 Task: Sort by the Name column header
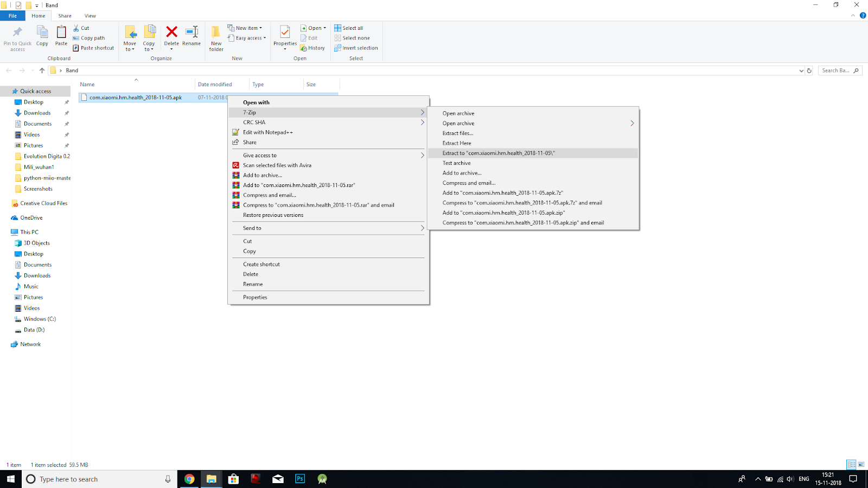[x=136, y=85]
